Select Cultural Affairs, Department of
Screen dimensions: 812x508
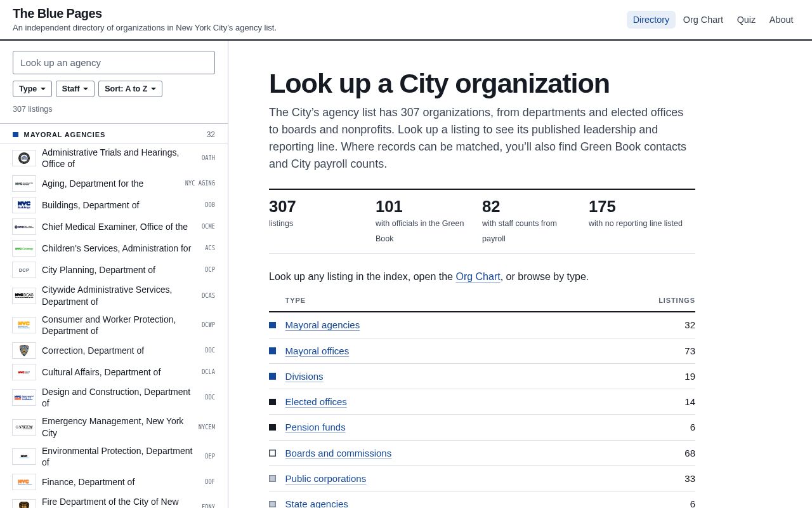(114, 372)
